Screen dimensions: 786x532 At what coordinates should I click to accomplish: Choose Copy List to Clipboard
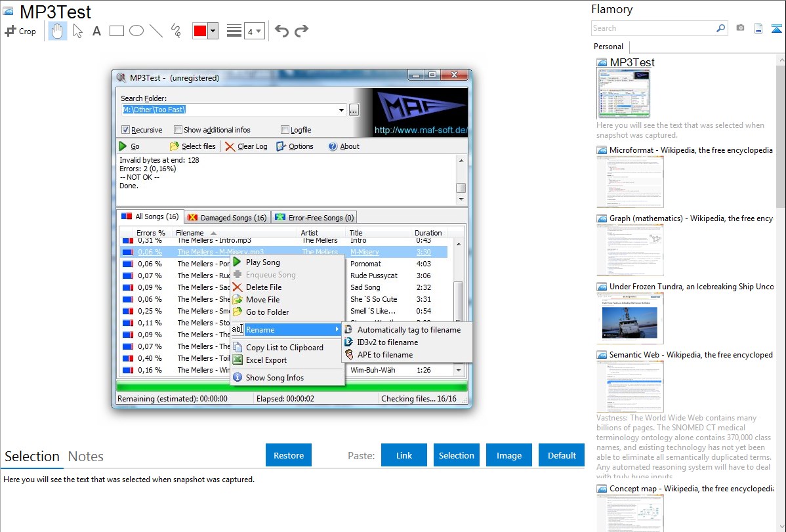[x=288, y=348]
